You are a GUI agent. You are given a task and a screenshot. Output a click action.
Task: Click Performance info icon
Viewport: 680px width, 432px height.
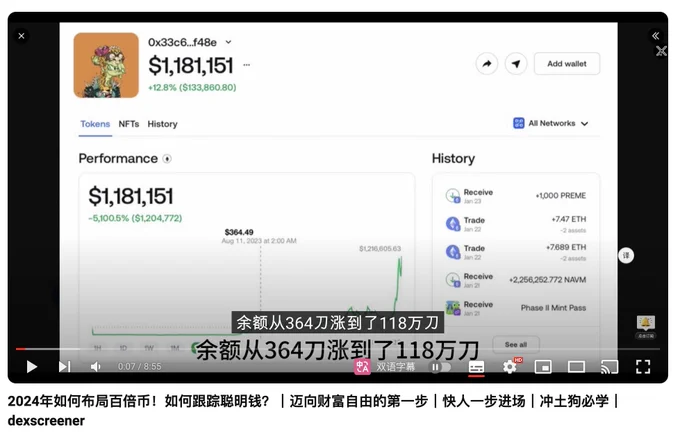click(x=167, y=159)
